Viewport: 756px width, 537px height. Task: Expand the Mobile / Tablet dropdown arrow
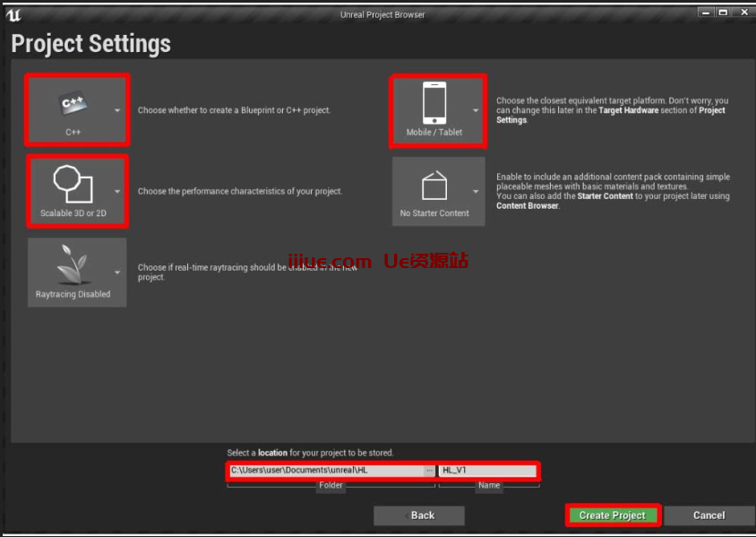476,111
